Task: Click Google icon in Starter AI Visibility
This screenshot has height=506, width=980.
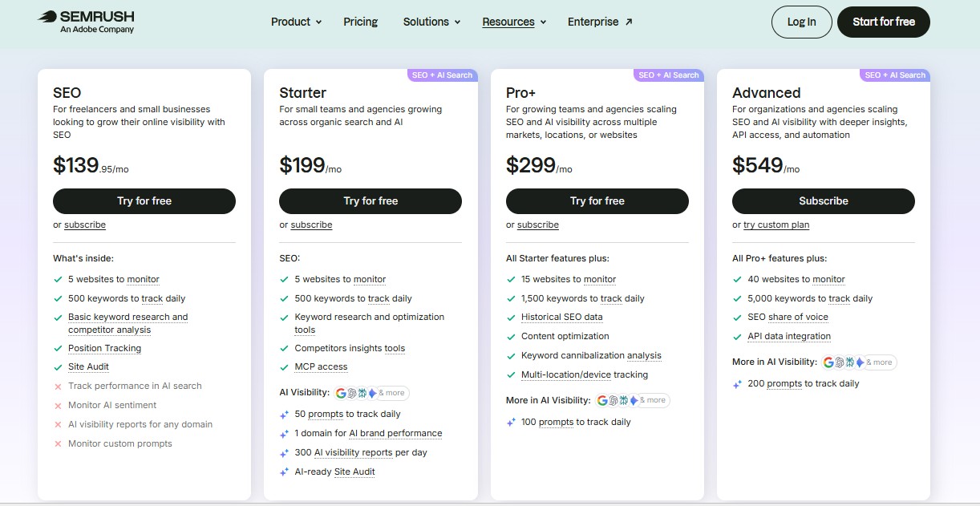Action: 341,393
